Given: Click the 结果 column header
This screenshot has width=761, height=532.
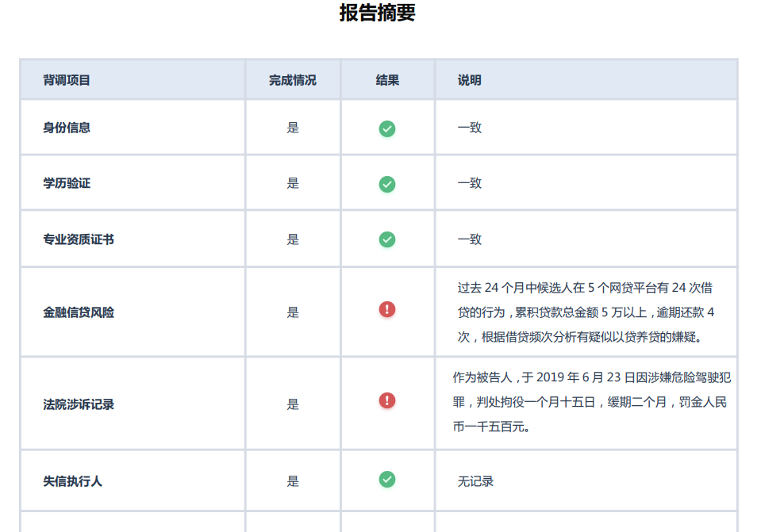Looking at the screenshot, I should [x=387, y=80].
